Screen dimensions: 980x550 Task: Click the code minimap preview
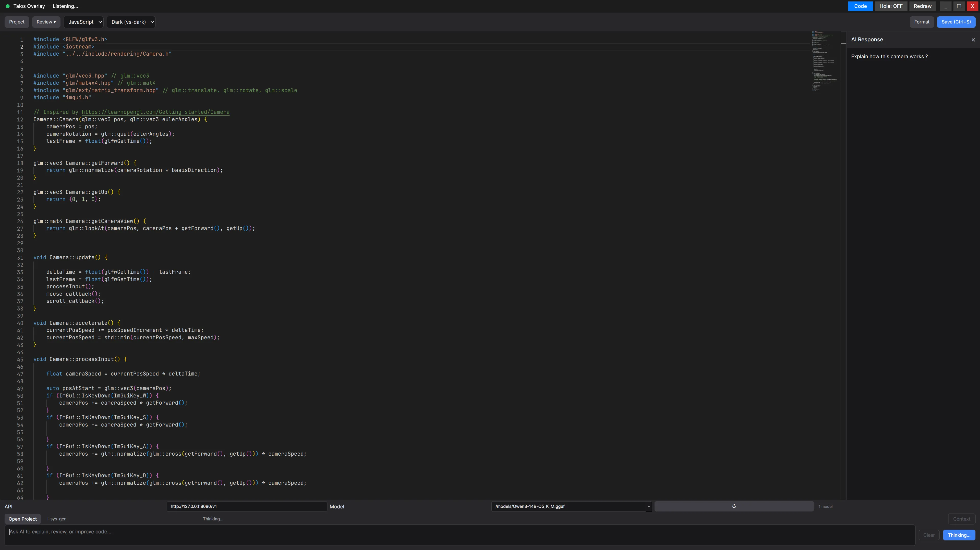(826, 61)
